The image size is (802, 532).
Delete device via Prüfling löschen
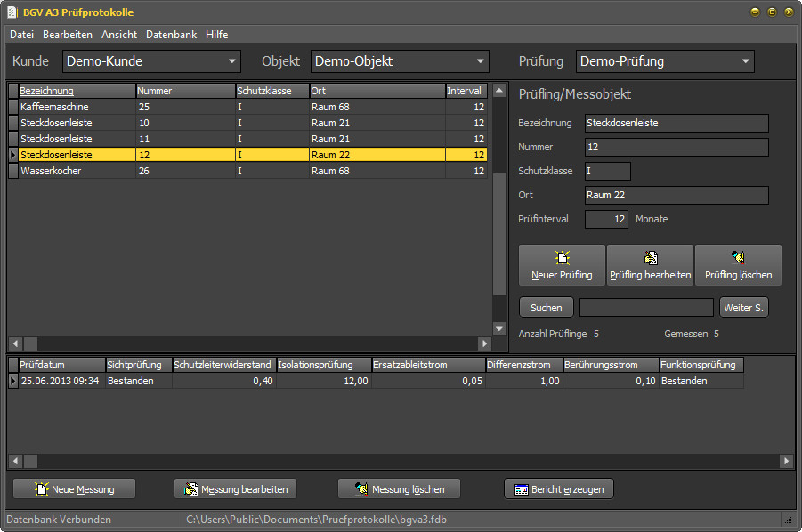(738, 265)
